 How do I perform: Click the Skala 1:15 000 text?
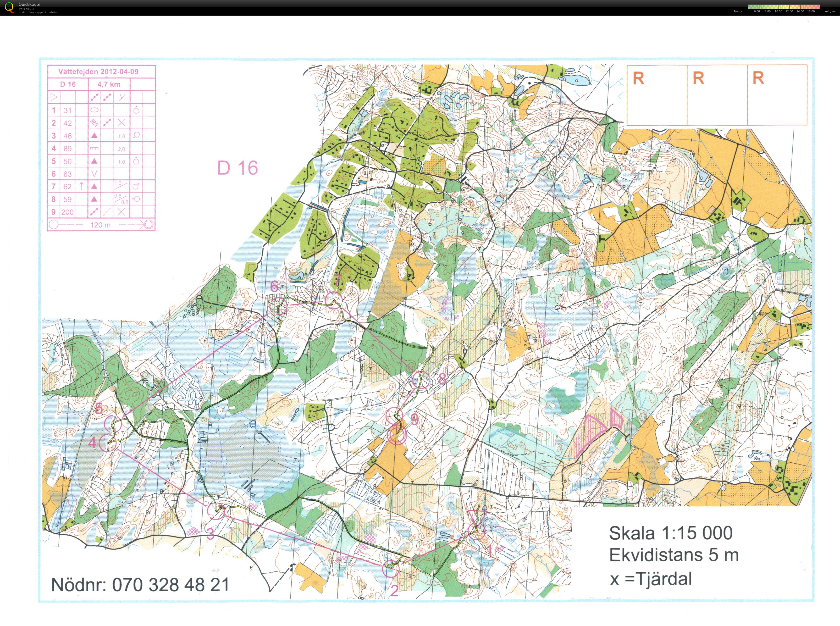(671, 533)
